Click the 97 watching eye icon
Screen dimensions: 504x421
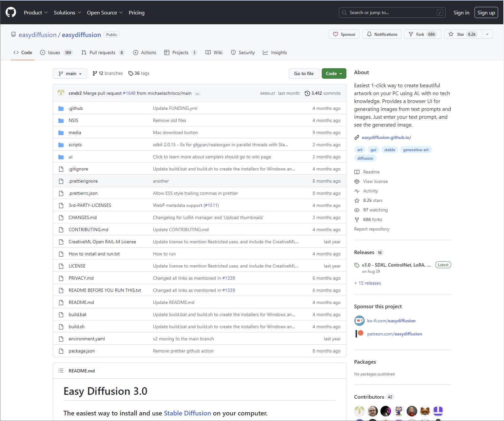[357, 210]
